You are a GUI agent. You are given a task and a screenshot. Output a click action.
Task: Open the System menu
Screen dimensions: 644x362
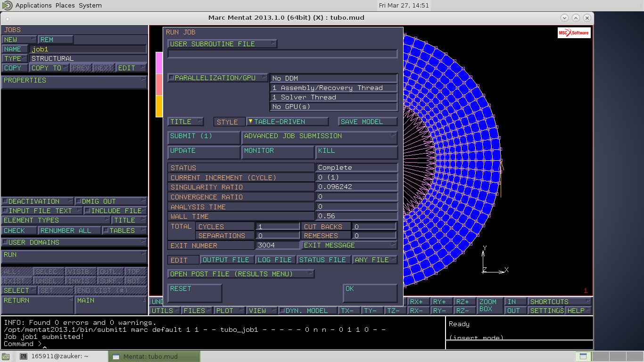pos(90,6)
